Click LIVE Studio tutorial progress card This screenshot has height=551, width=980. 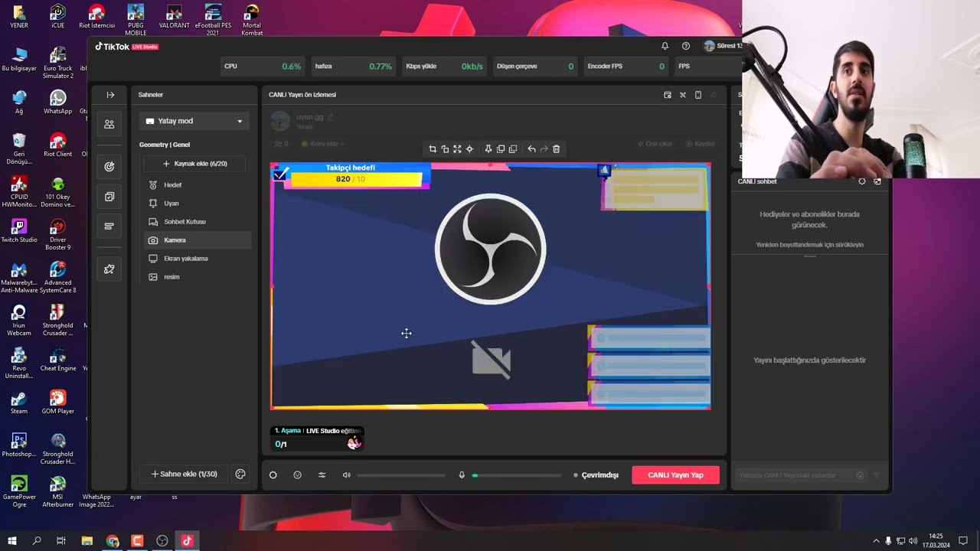click(x=317, y=438)
